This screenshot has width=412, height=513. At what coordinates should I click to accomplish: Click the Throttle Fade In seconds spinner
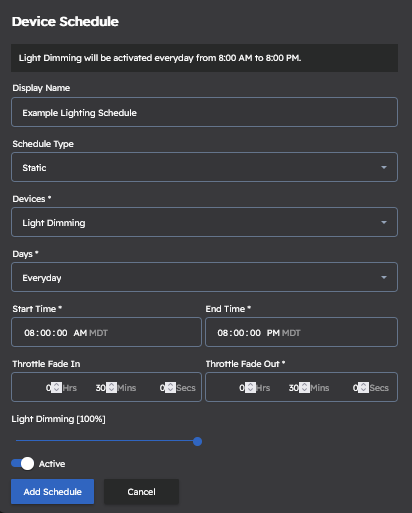tap(170, 387)
